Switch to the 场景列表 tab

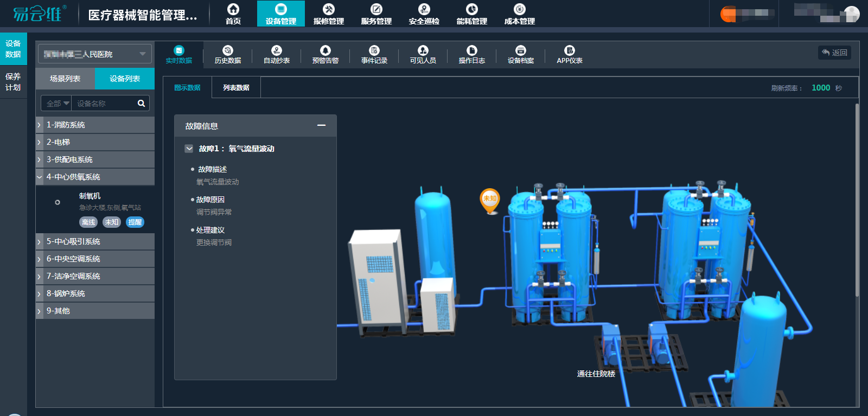(65, 79)
